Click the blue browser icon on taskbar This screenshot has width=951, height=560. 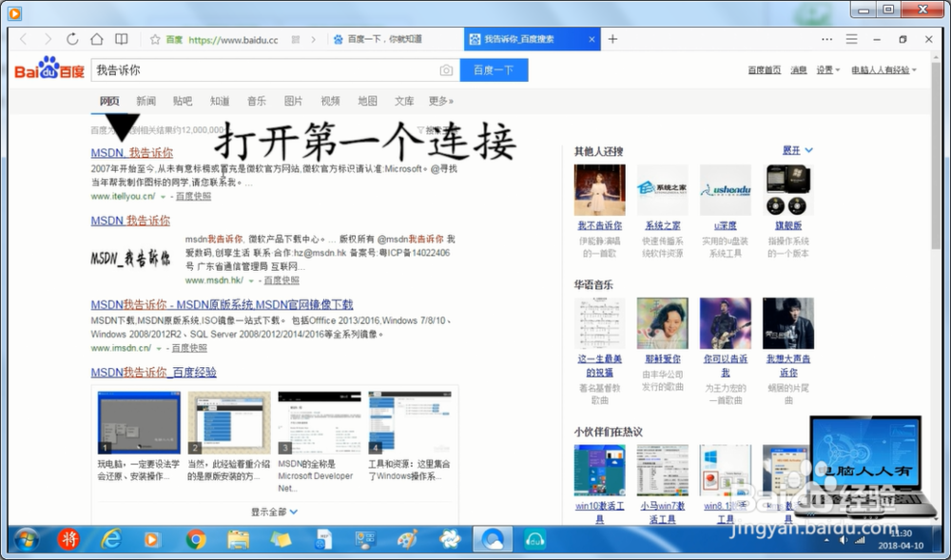point(493,539)
